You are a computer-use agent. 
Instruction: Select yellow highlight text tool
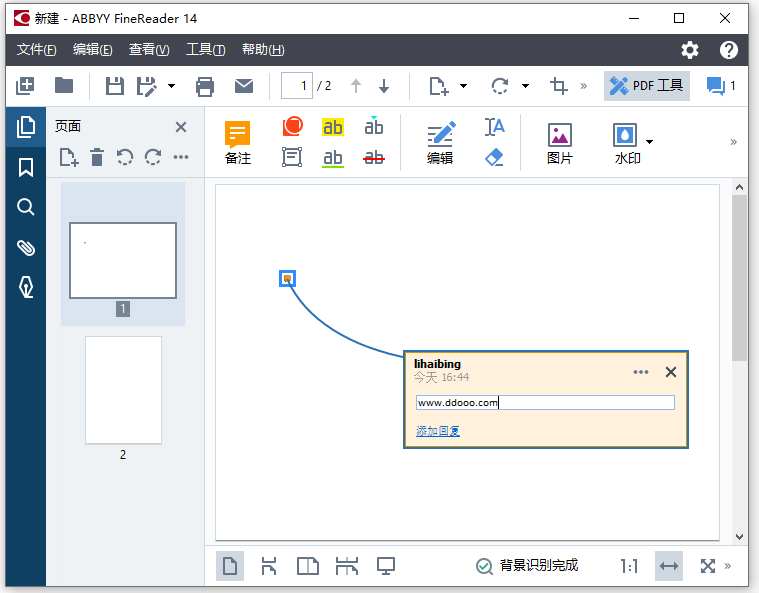tap(333, 127)
